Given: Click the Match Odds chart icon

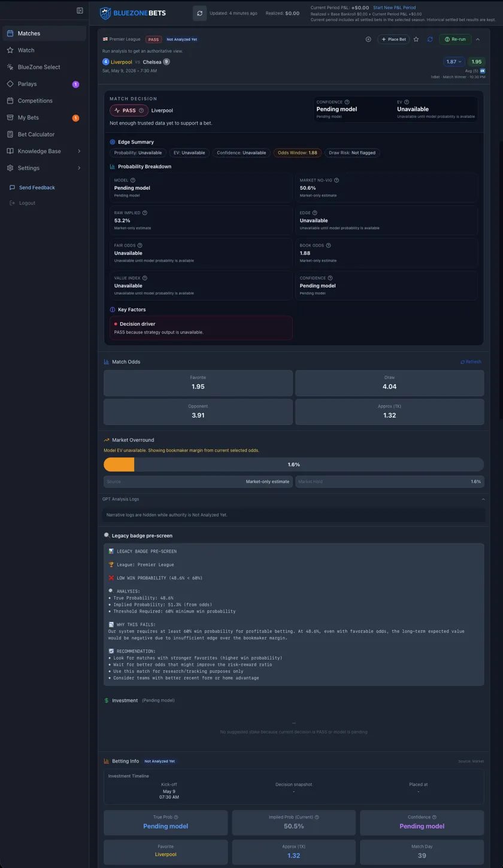Looking at the screenshot, I should click(x=107, y=362).
